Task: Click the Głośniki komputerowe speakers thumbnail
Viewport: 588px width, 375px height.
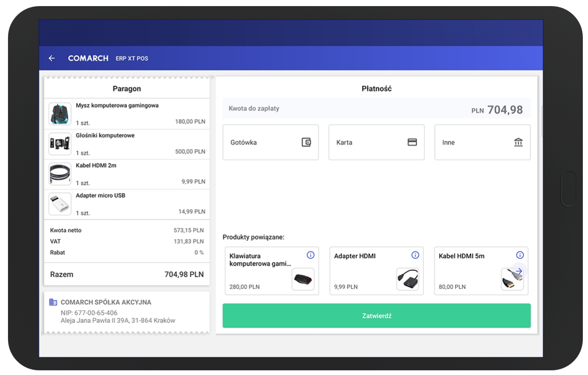Action: [x=60, y=144]
